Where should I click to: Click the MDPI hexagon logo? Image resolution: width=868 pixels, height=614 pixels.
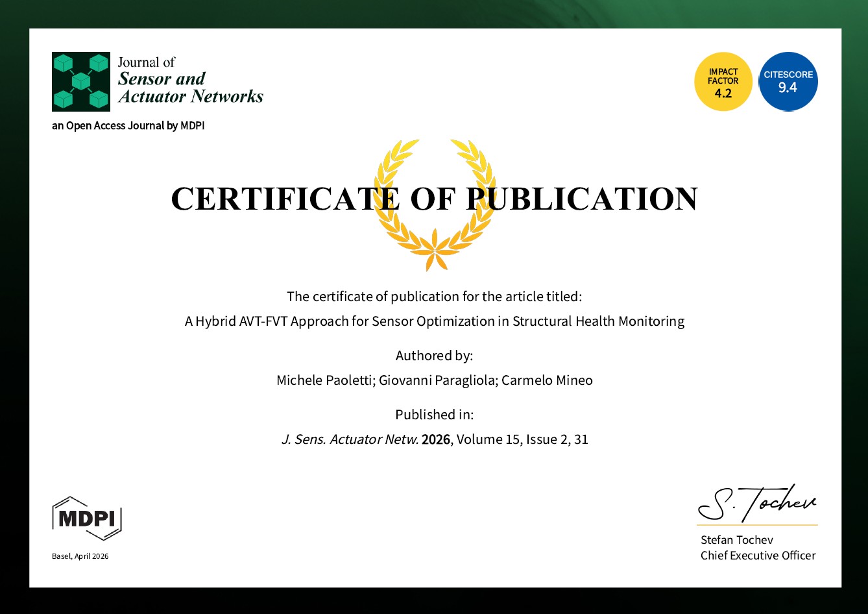[x=87, y=518]
